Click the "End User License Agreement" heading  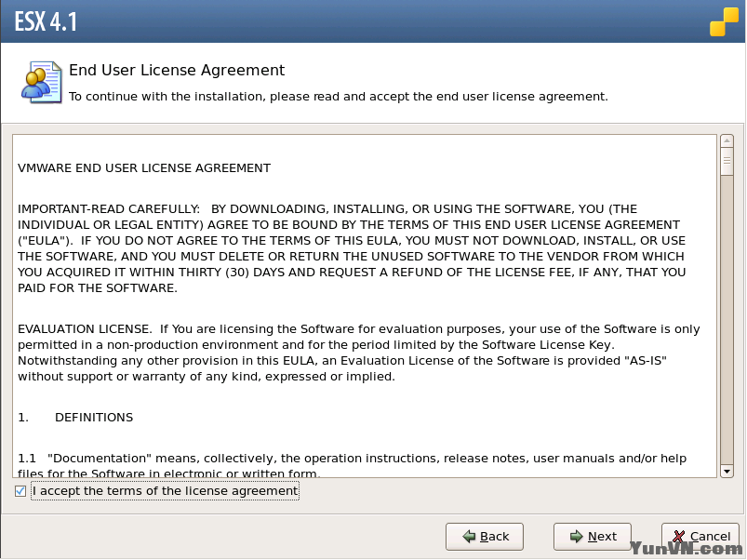pos(177,71)
